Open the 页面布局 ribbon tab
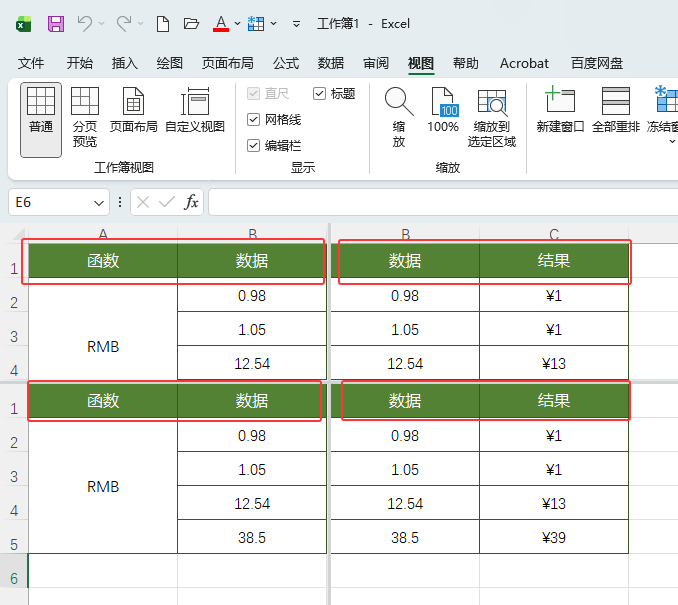This screenshot has height=605, width=678. (228, 64)
